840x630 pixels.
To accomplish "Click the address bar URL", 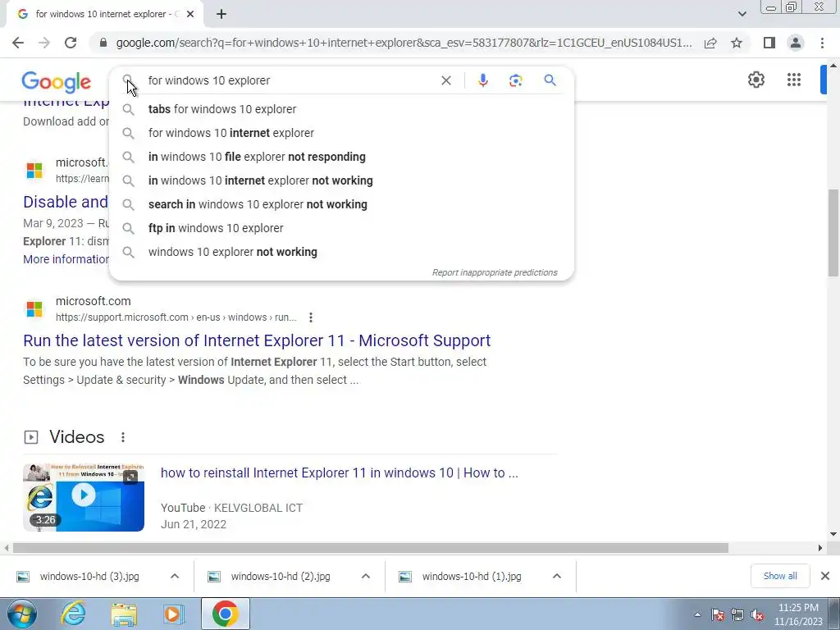I will tap(404, 43).
